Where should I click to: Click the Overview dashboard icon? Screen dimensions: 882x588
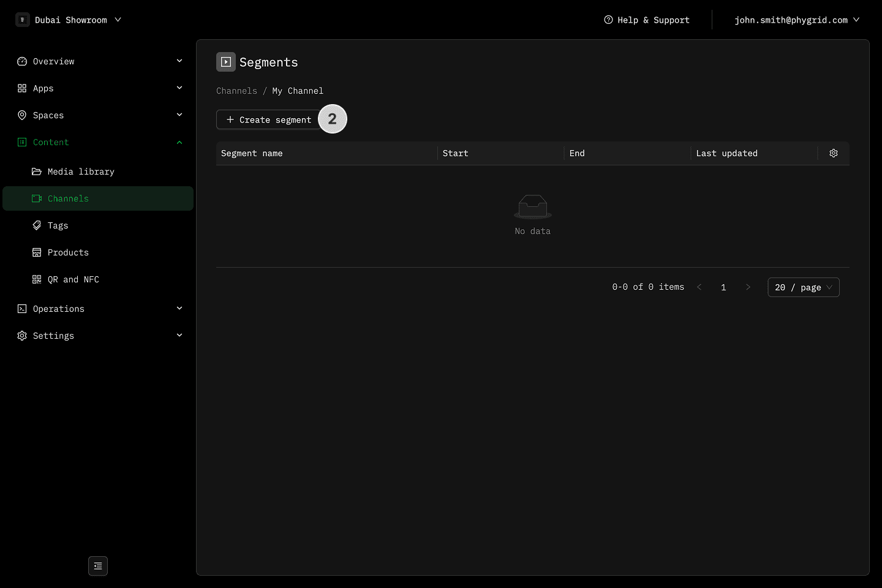(x=22, y=61)
